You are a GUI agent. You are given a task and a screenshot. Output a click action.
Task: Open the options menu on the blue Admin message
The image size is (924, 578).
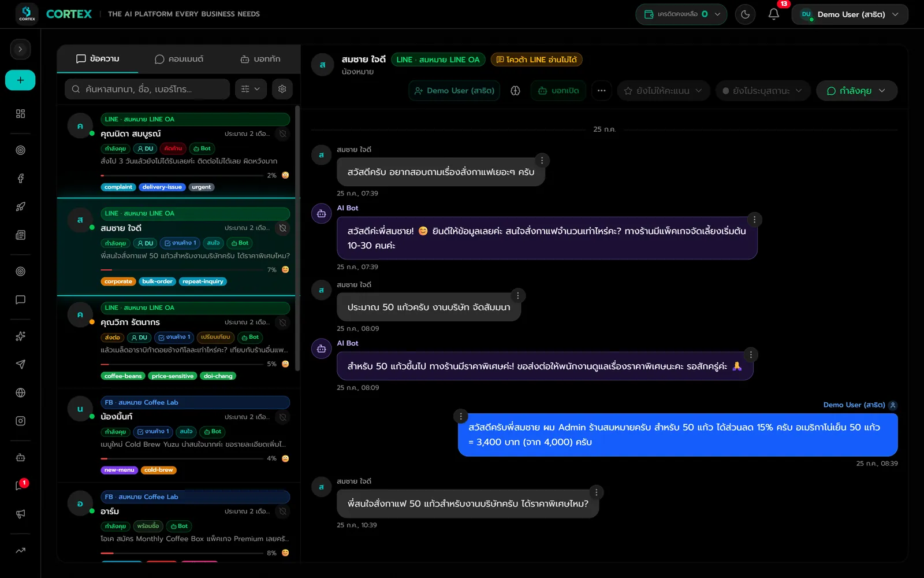point(460,416)
